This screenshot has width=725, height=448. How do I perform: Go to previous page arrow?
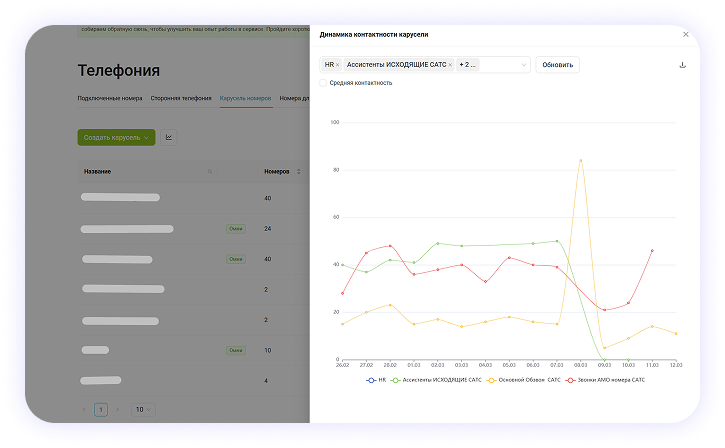(84, 410)
